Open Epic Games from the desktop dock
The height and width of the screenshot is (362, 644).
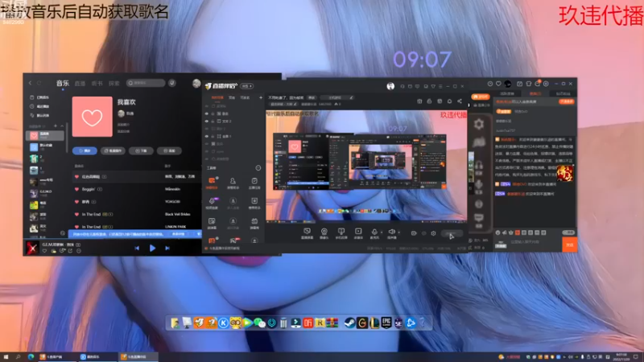pyautogui.click(x=386, y=323)
